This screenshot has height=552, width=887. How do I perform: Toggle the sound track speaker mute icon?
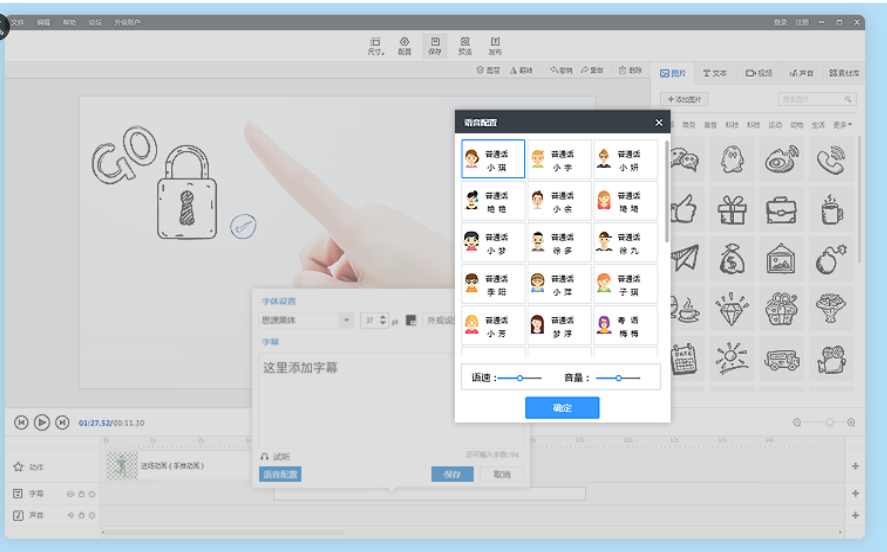pyautogui.click(x=71, y=515)
